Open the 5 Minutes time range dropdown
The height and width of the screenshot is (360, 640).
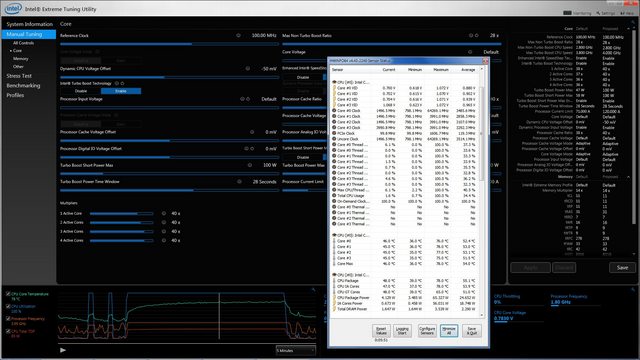(x=296, y=351)
